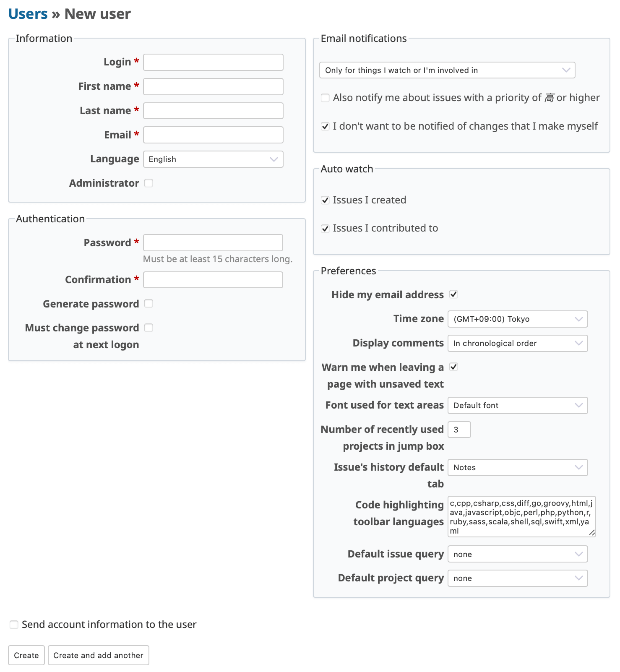Enable Must change password at next logon
The height and width of the screenshot is (672, 620).
click(x=149, y=328)
